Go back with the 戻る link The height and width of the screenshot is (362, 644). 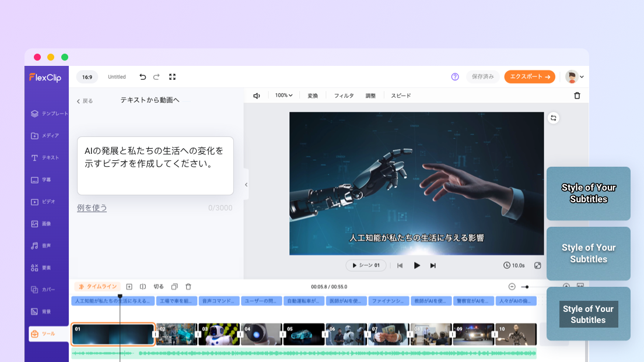click(x=85, y=101)
